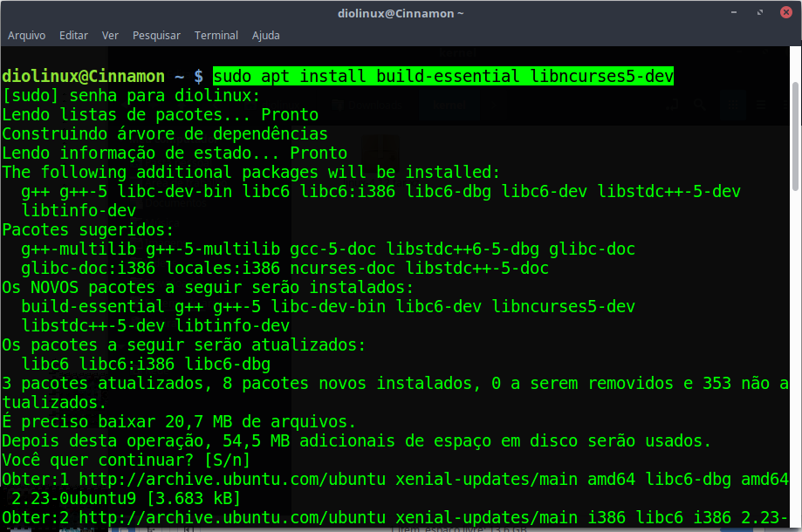
Task: Click the 'Pacotes sugeridos:' line
Action: 88,230
